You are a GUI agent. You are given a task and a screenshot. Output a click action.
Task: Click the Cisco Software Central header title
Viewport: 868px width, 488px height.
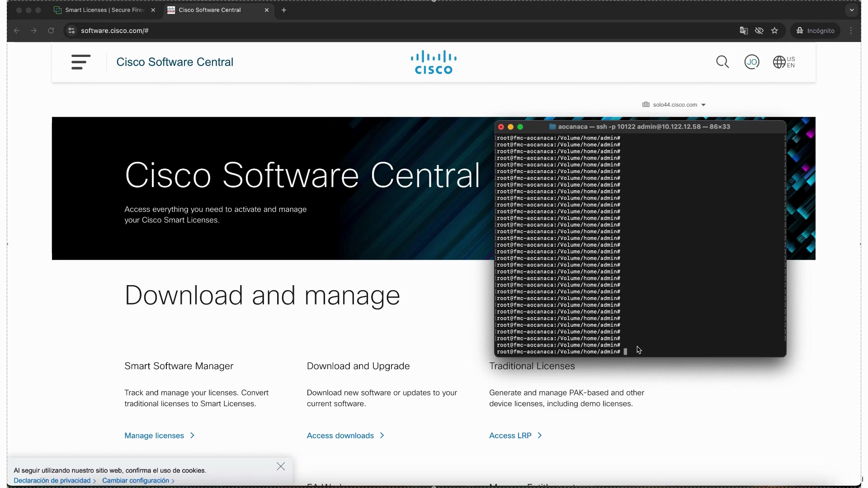click(175, 62)
